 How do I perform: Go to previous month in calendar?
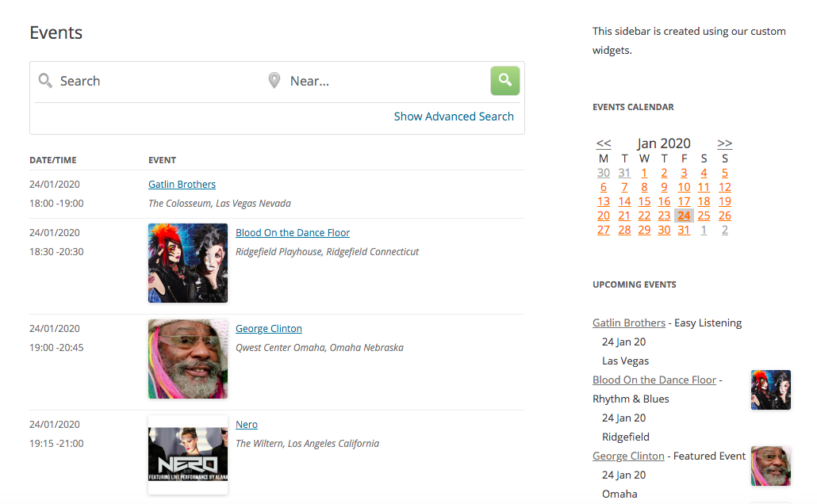click(604, 143)
